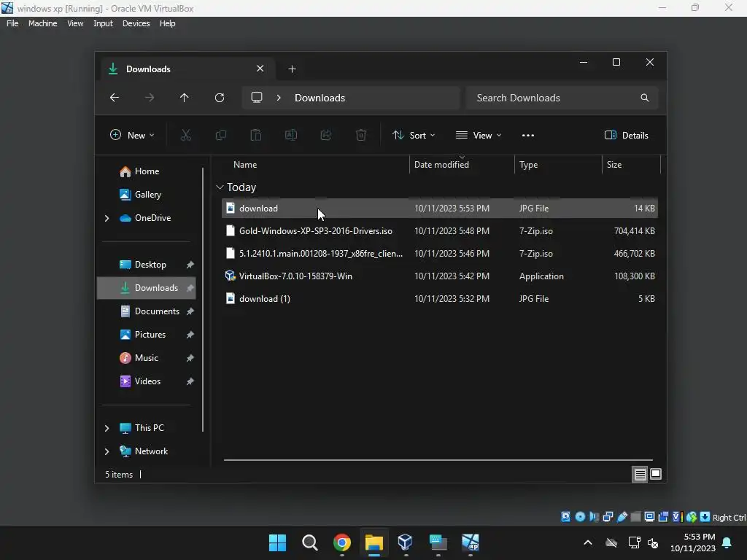
Task: Switch to large thumbnails layout icon
Action: coord(656,474)
